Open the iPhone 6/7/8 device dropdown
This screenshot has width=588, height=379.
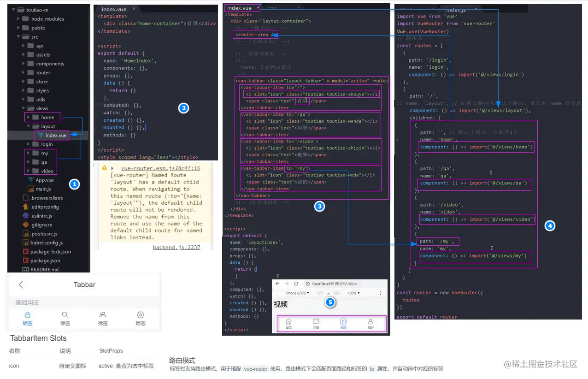297,293
